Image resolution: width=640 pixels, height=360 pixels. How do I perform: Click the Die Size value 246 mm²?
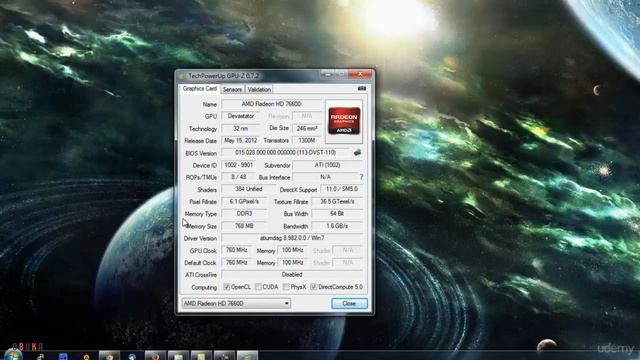307,129
